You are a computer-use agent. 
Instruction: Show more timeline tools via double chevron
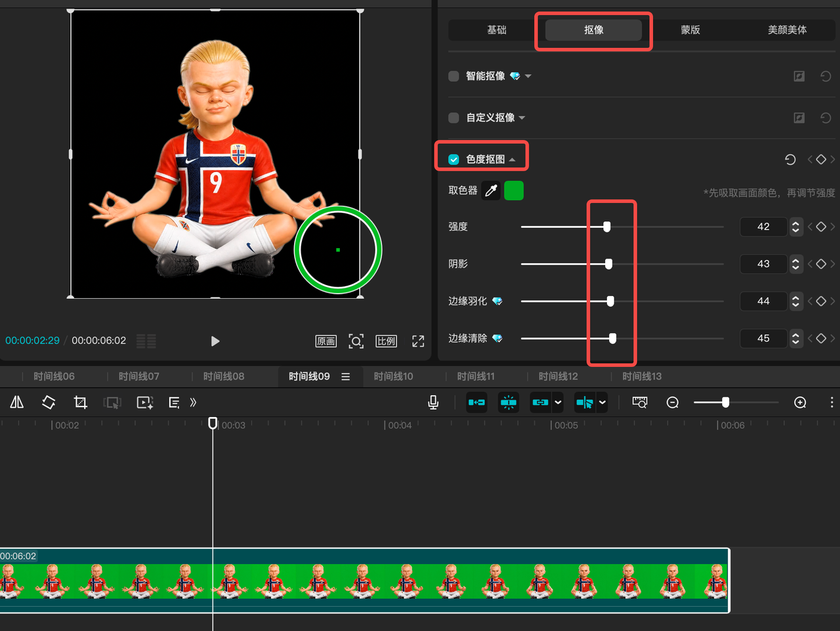(x=193, y=403)
